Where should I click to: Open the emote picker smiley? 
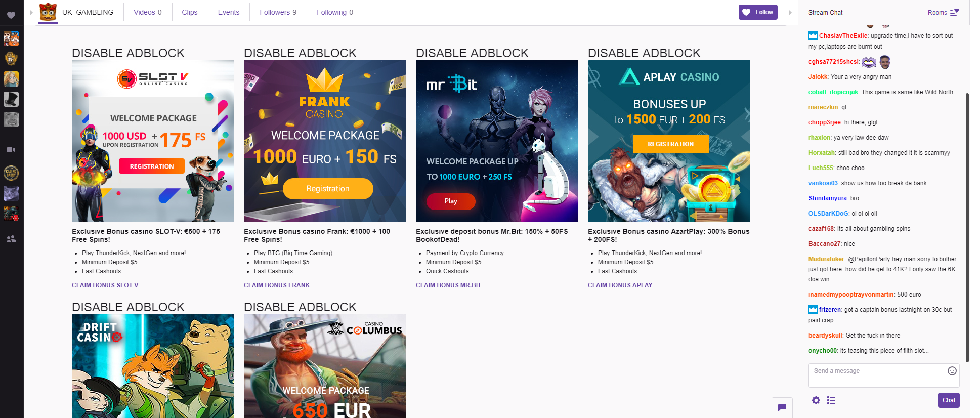(952, 371)
